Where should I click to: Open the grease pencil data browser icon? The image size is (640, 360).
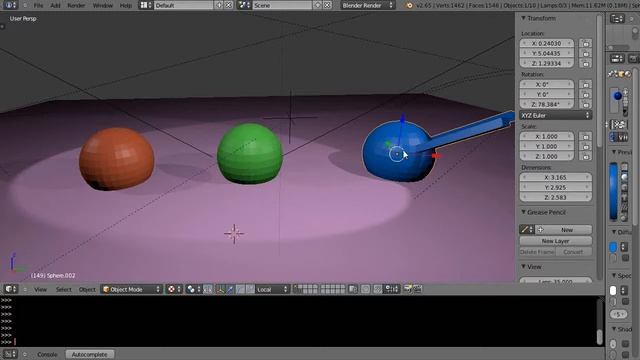[x=527, y=230]
